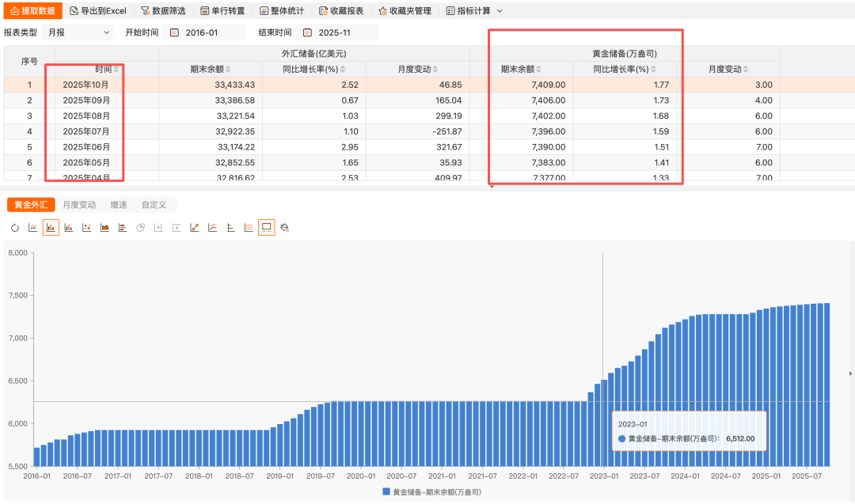Viewport: 855px width, 504px height.
Task: Select the highlighted bar chart type icon
Action: [51, 228]
